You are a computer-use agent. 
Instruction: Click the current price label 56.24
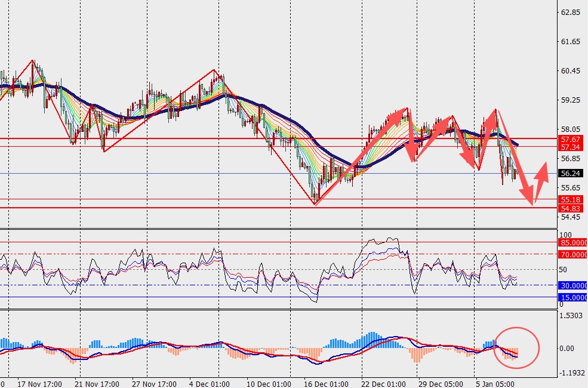coord(570,174)
